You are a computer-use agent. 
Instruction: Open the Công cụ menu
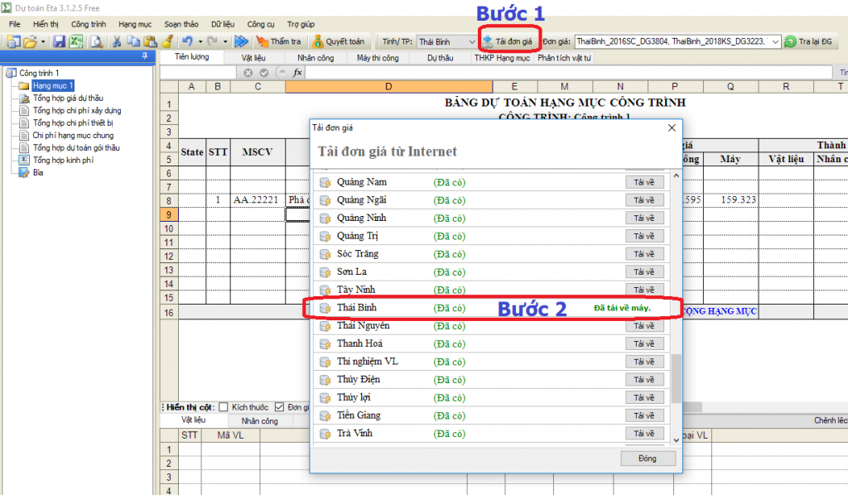[x=261, y=25]
